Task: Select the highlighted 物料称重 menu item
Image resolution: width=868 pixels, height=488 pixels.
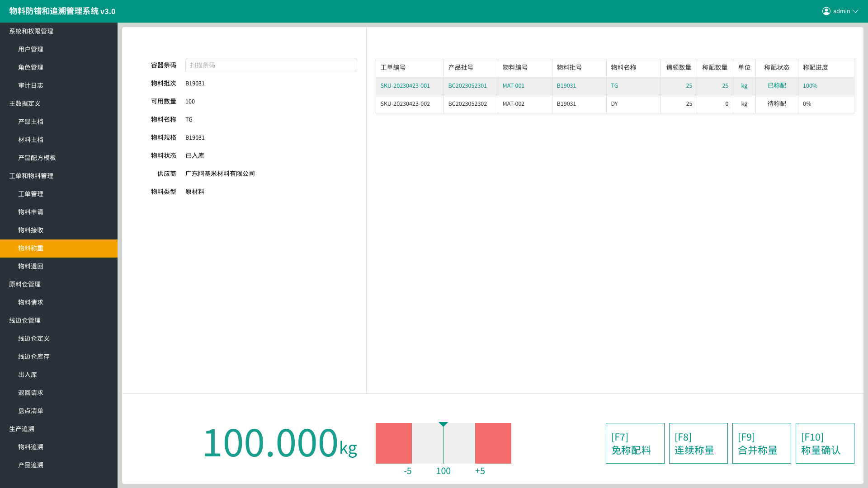Action: pyautogui.click(x=59, y=249)
